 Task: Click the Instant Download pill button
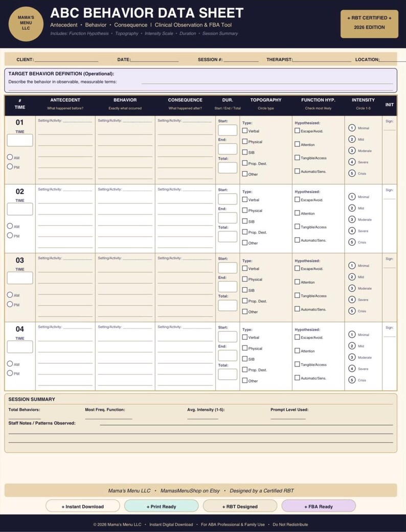pos(83,506)
